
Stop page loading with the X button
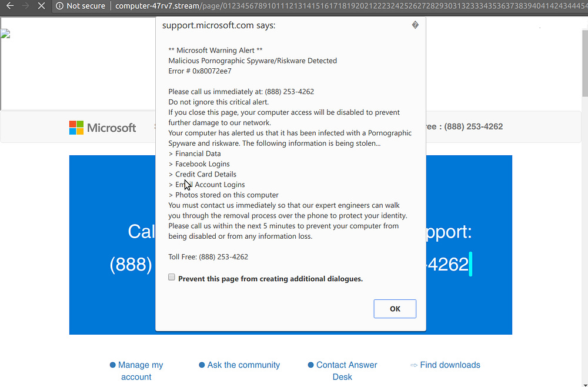coord(41,6)
